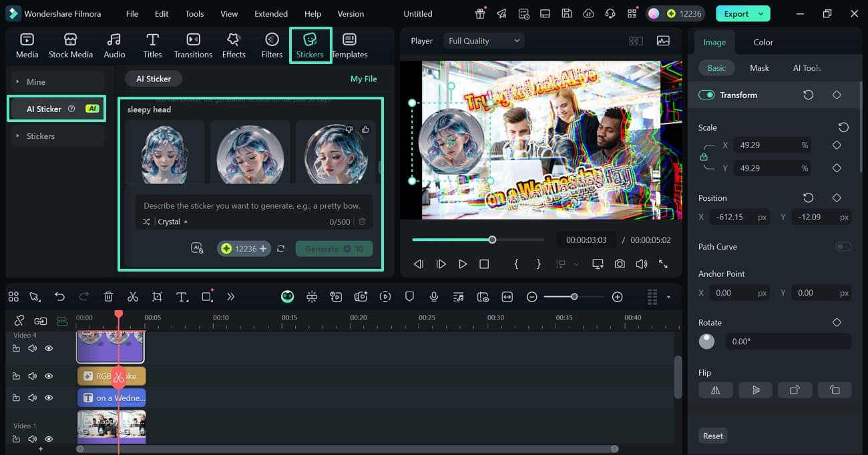Delete selected clip with trash icon
868x455 pixels.
(x=109, y=297)
